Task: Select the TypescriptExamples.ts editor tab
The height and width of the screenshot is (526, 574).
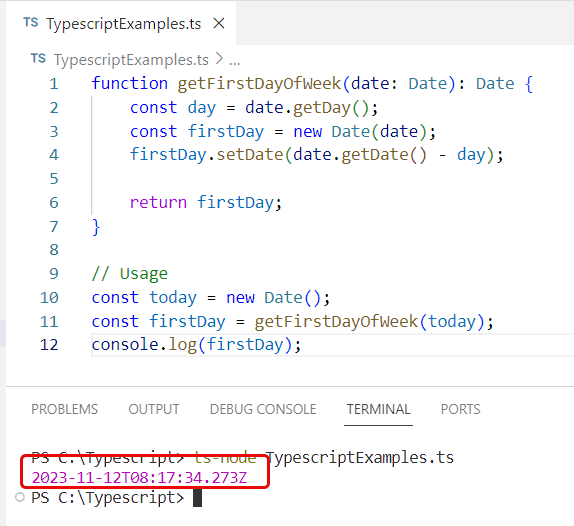Action: (x=121, y=23)
